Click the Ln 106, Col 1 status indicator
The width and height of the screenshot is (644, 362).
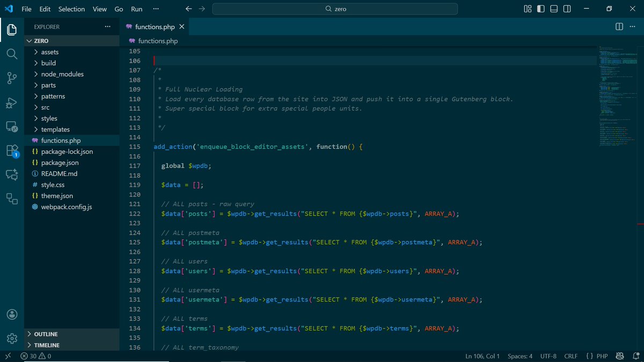pos(481,356)
